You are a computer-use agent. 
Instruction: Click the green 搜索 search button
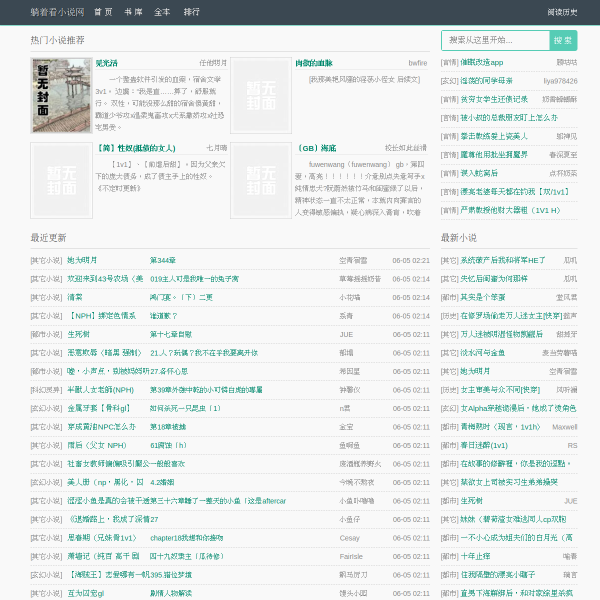pyautogui.click(x=563, y=40)
